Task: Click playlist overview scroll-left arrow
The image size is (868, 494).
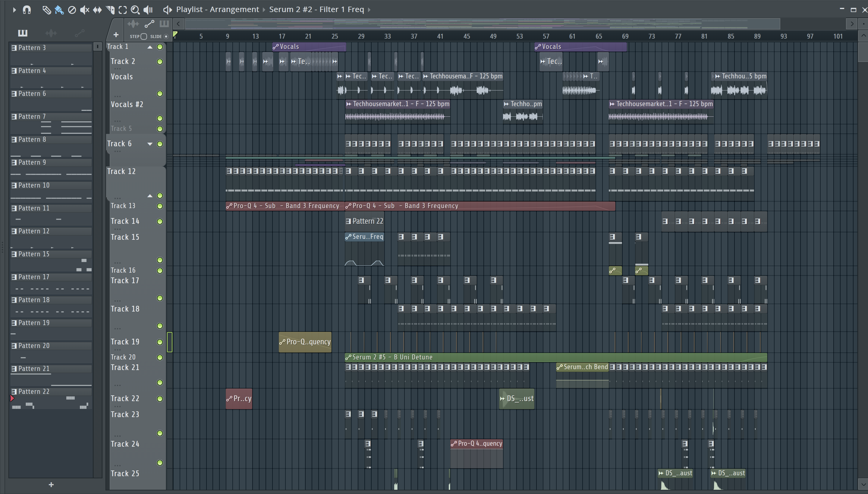Action: (178, 24)
